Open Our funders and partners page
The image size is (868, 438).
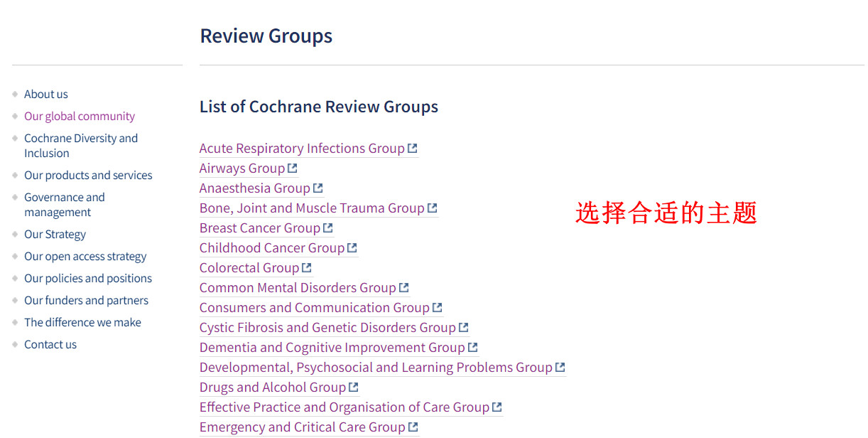pos(87,300)
